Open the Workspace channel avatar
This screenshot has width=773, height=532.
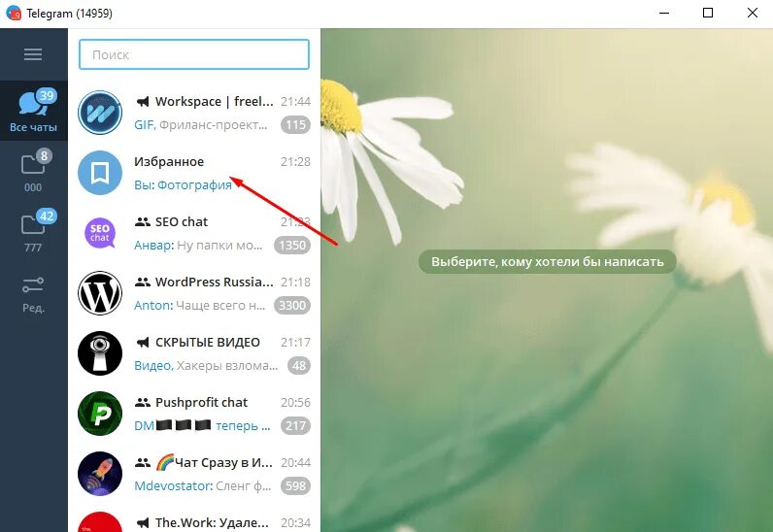(100, 113)
